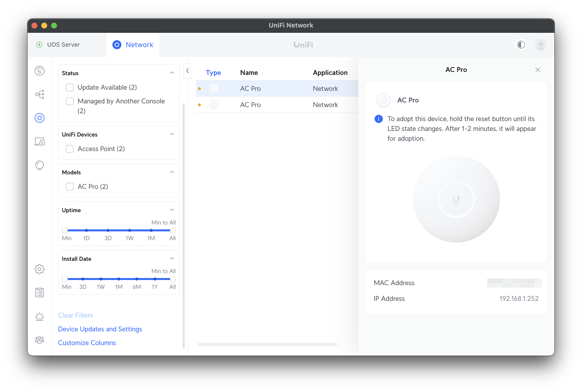
Task: Collapse the Models filter section
Action: point(172,172)
